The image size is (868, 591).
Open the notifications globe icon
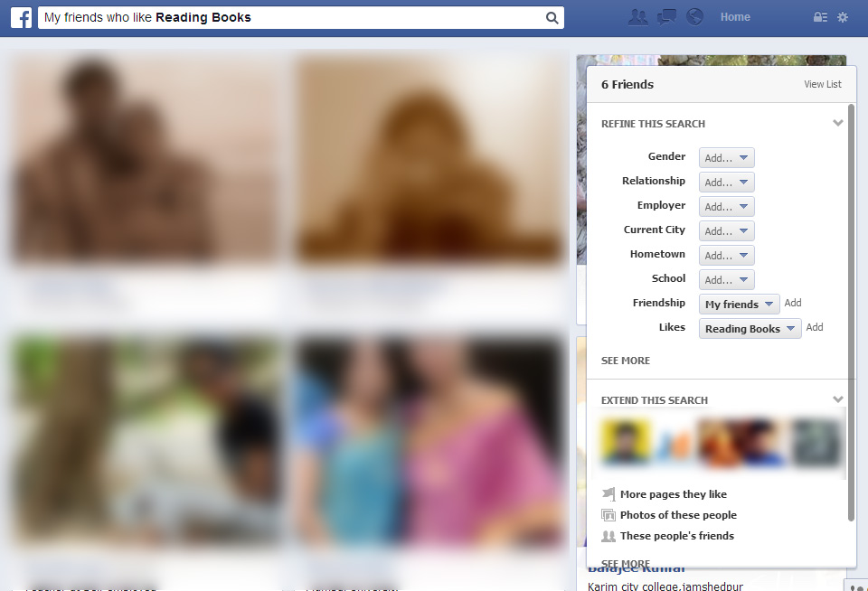[694, 17]
